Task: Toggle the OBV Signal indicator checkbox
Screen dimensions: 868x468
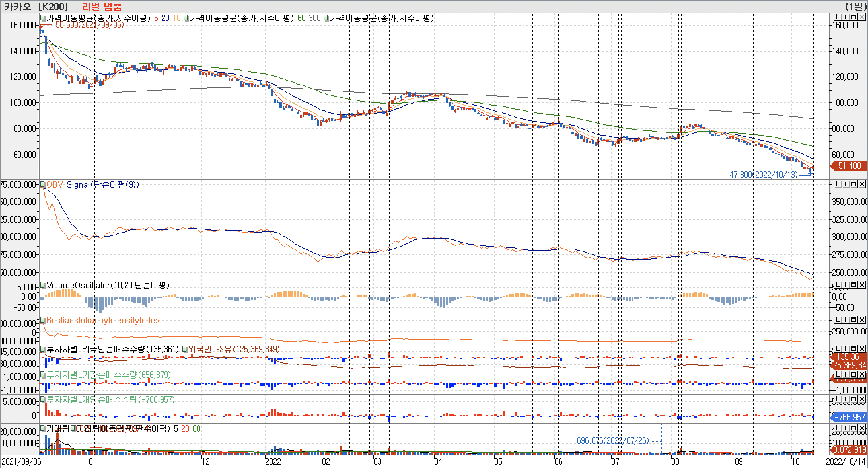Action: tap(43, 184)
